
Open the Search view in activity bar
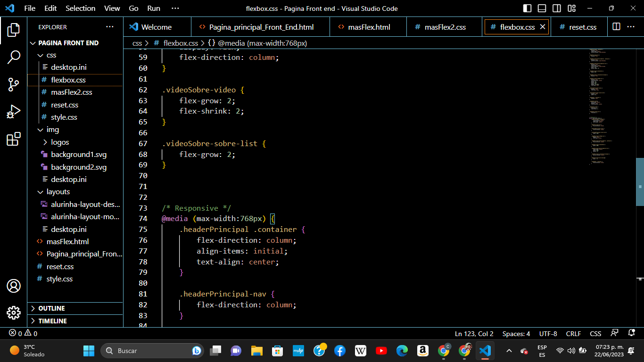click(x=14, y=57)
